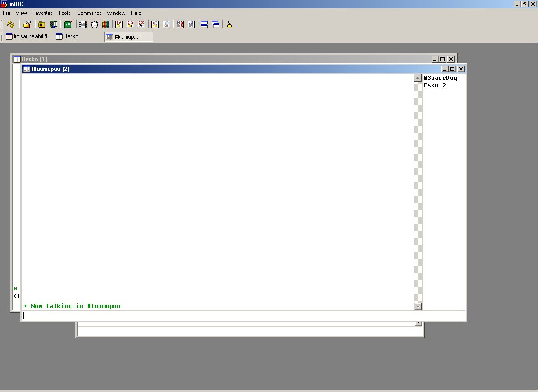Click the Connect lightning bolt toolbar icon
Screen dimensions: 538x392
[11, 24]
